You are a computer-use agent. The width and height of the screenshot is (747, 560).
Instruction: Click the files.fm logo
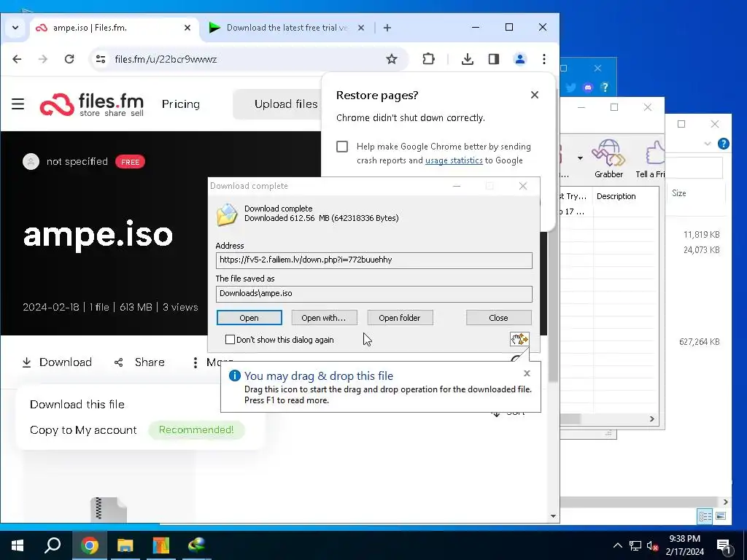(x=91, y=104)
